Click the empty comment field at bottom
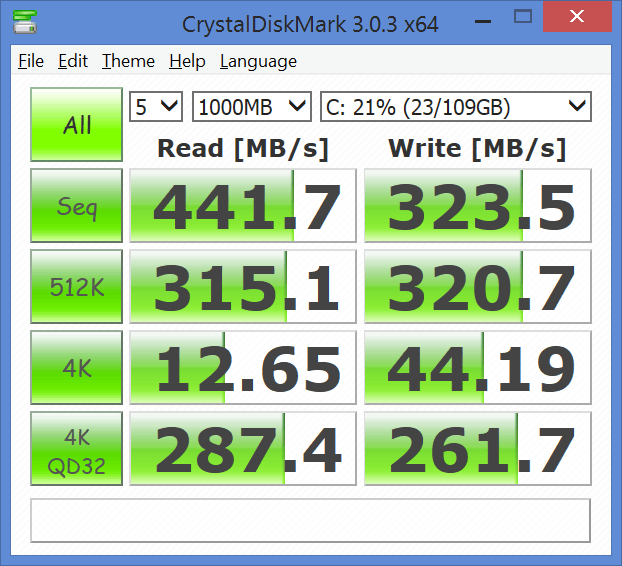Screen dimensions: 622x566 (311, 520)
